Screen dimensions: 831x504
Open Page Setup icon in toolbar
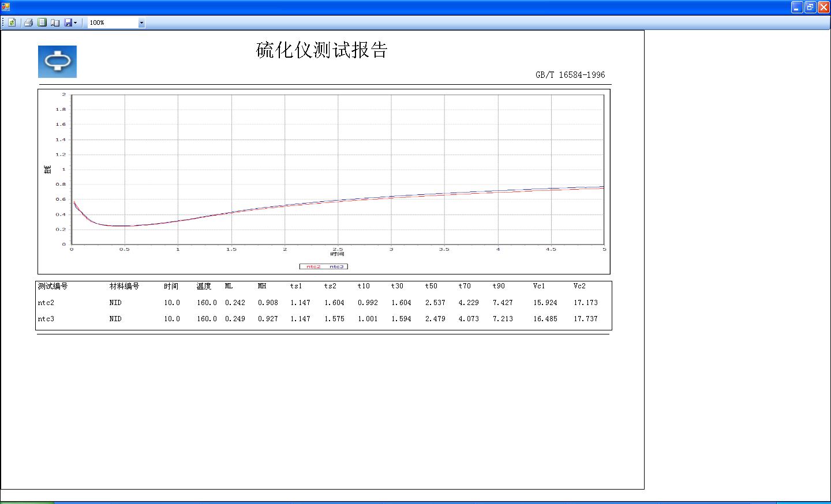[55, 22]
